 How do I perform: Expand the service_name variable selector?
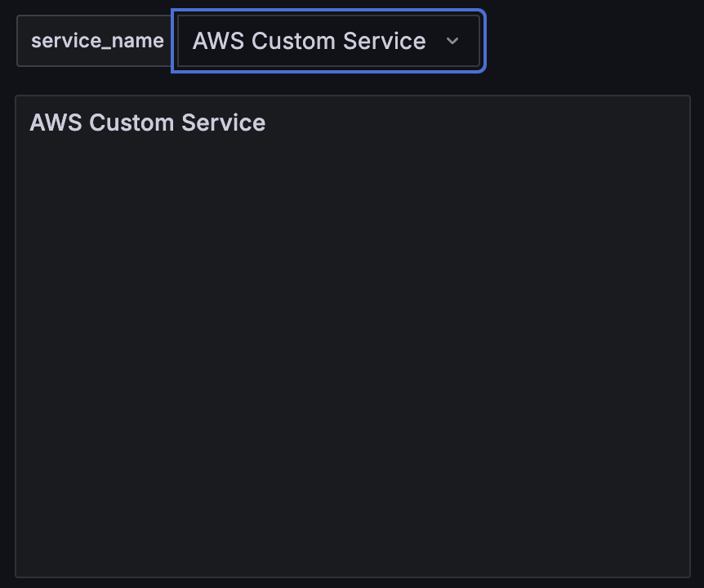point(328,41)
